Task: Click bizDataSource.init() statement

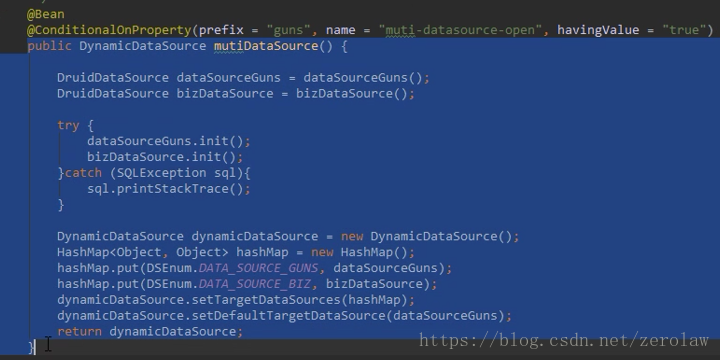Action: [165, 157]
